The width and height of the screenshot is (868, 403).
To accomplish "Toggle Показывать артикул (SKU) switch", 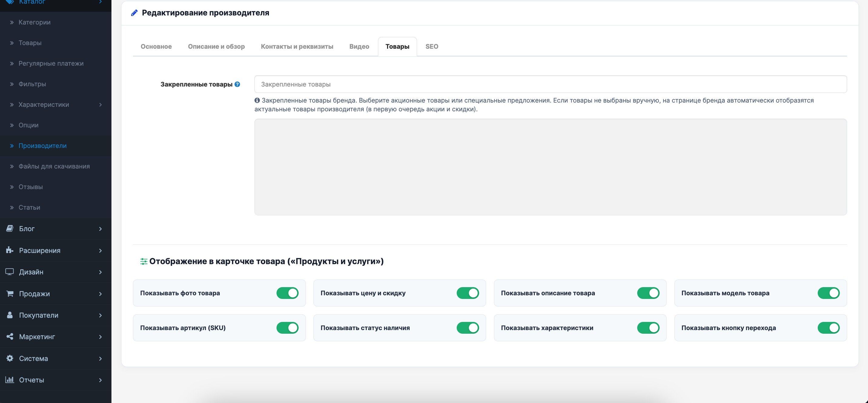I will 287,328.
